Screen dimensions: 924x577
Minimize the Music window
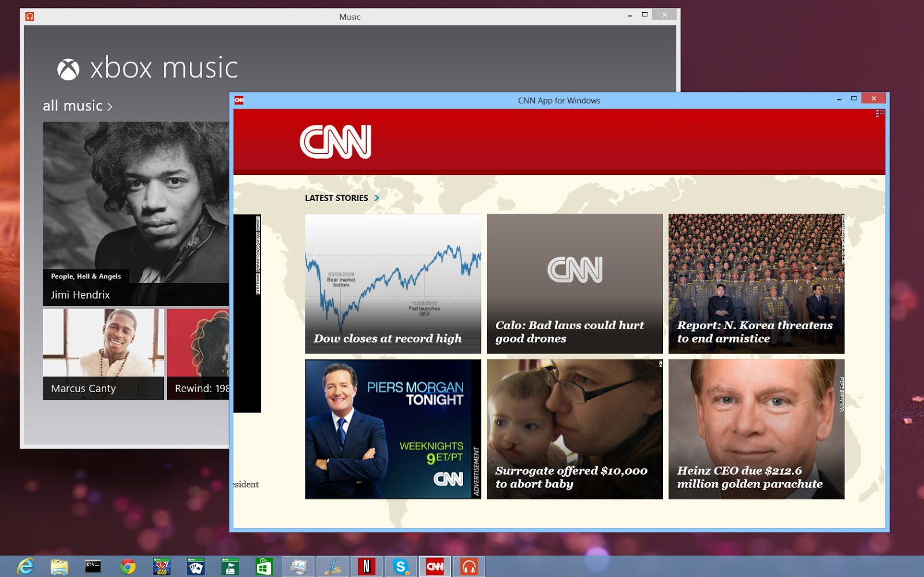[630, 16]
